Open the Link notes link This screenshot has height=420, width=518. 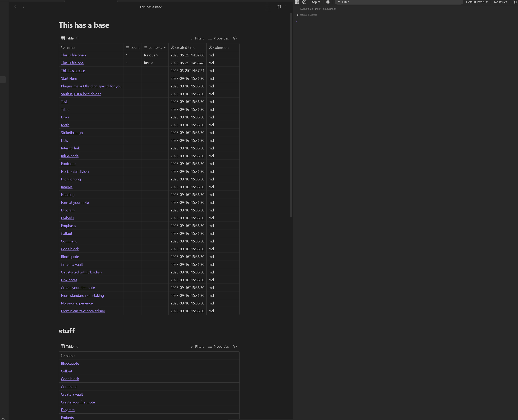click(x=69, y=280)
